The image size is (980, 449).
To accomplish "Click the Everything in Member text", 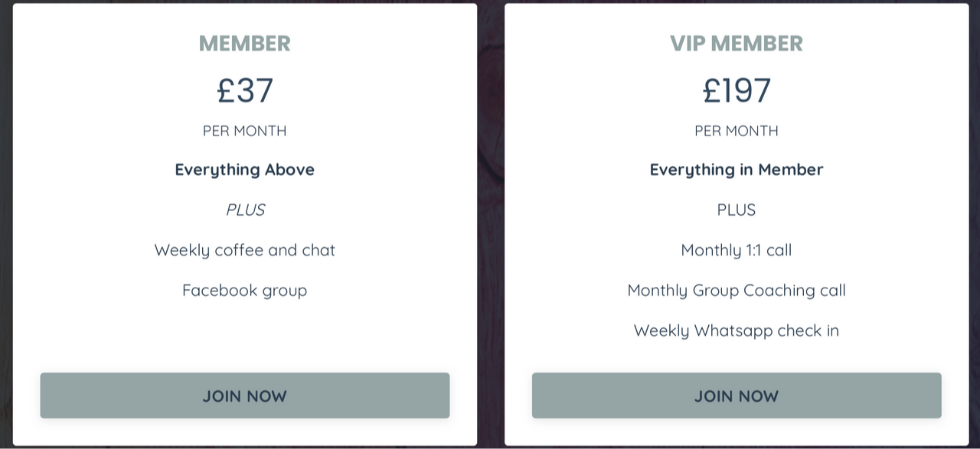I will coord(737,170).
